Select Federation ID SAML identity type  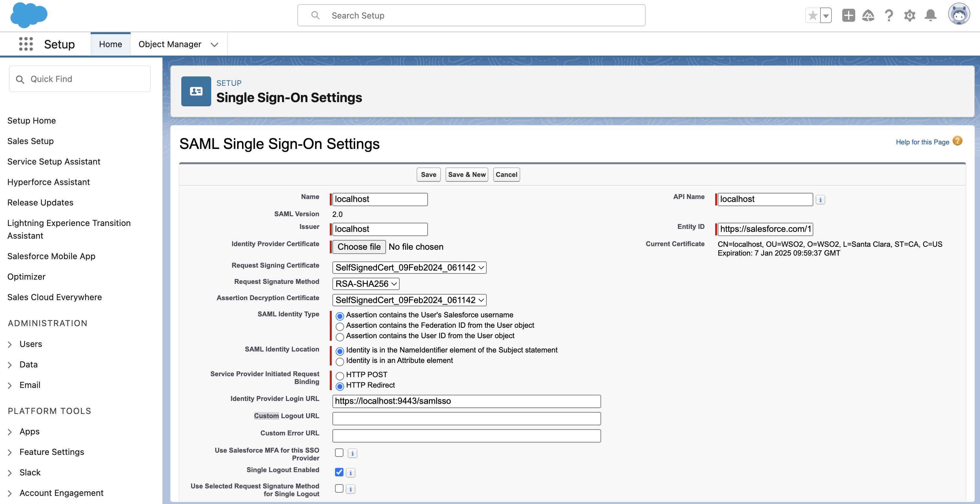tap(340, 326)
